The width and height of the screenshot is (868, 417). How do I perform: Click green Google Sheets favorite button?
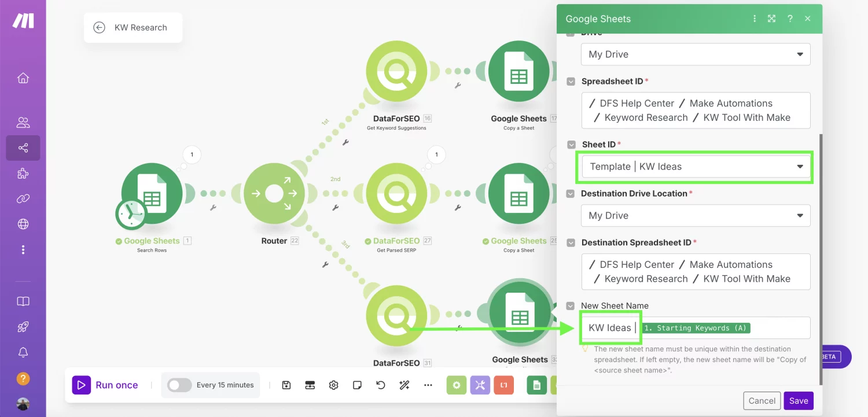(x=536, y=385)
